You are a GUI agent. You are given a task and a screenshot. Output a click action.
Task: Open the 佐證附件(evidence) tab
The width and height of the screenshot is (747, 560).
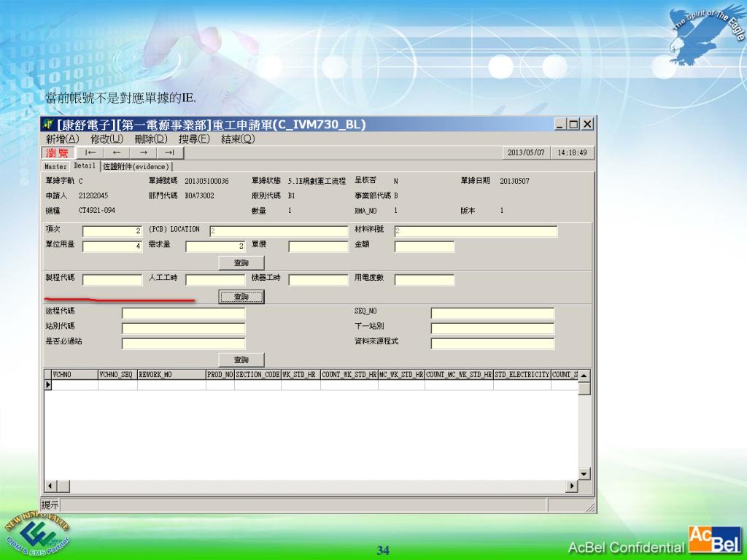[x=136, y=167]
